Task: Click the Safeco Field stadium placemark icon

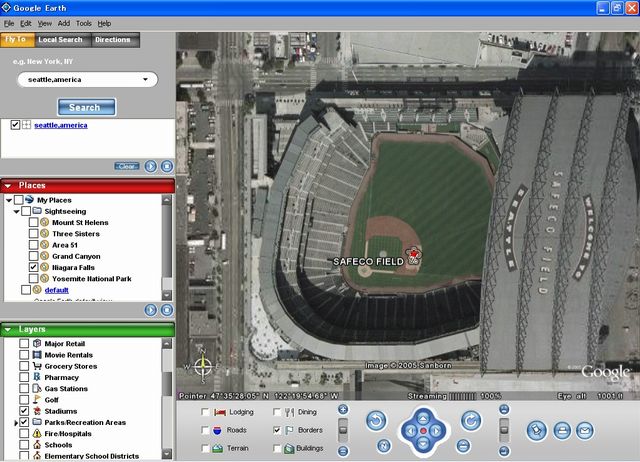Action: (x=414, y=256)
